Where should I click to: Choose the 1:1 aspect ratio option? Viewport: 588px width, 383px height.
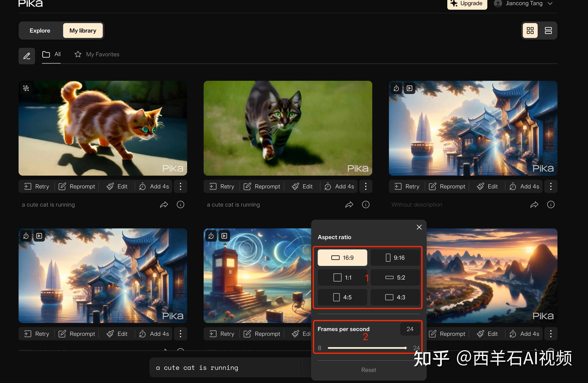click(x=342, y=278)
